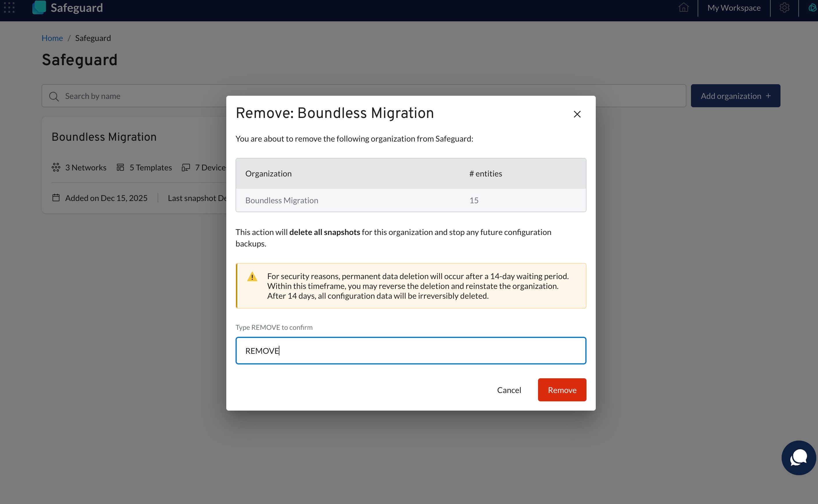Screen dimensions: 818x504
Task: Click the Safeguard logo icon
Action: (x=39, y=7)
